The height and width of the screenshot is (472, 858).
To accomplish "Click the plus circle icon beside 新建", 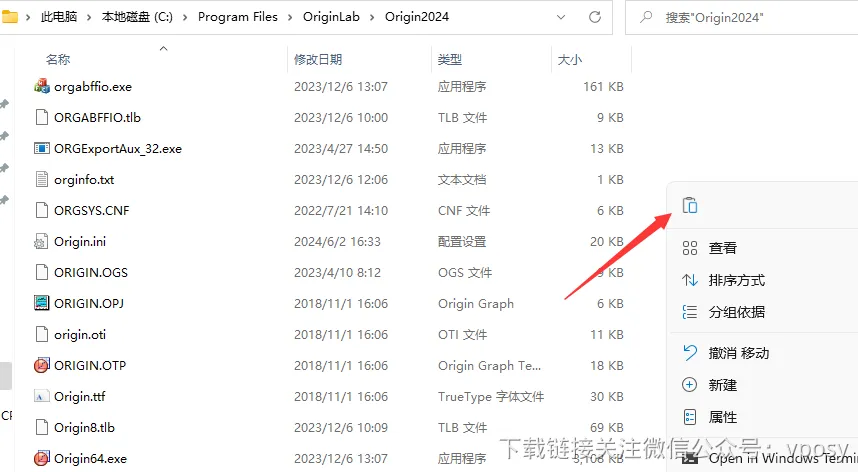I will click(x=689, y=385).
